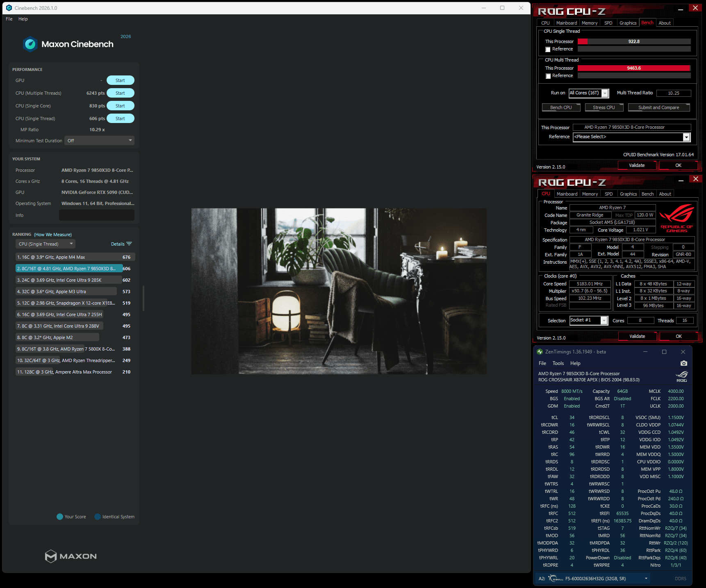The height and width of the screenshot is (588, 706).
Task: Open the CPU (Single Thread) ranking dropdown
Action: point(46,244)
